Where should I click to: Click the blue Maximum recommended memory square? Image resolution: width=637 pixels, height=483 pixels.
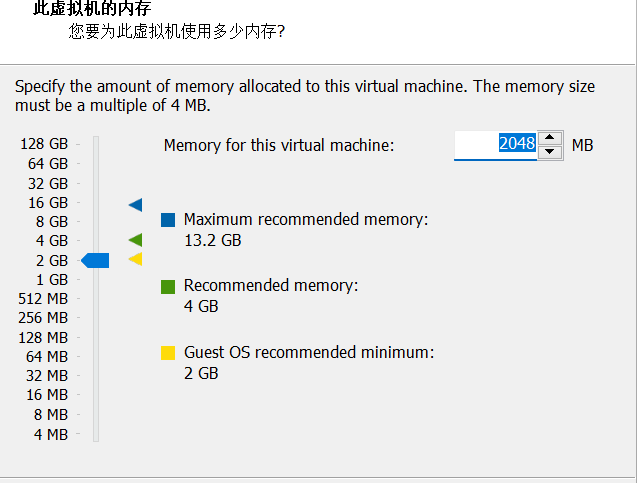168,220
